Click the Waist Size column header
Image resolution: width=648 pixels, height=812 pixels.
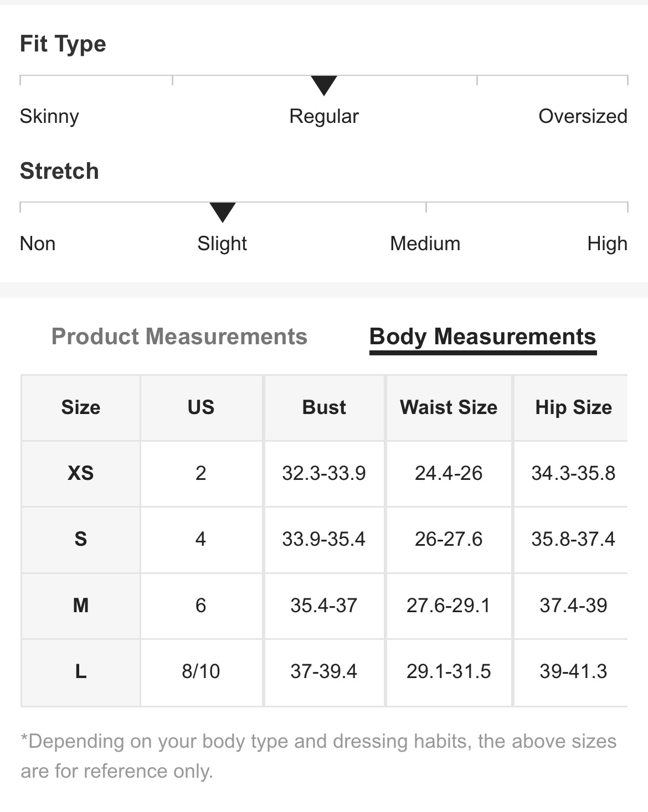[x=449, y=407]
